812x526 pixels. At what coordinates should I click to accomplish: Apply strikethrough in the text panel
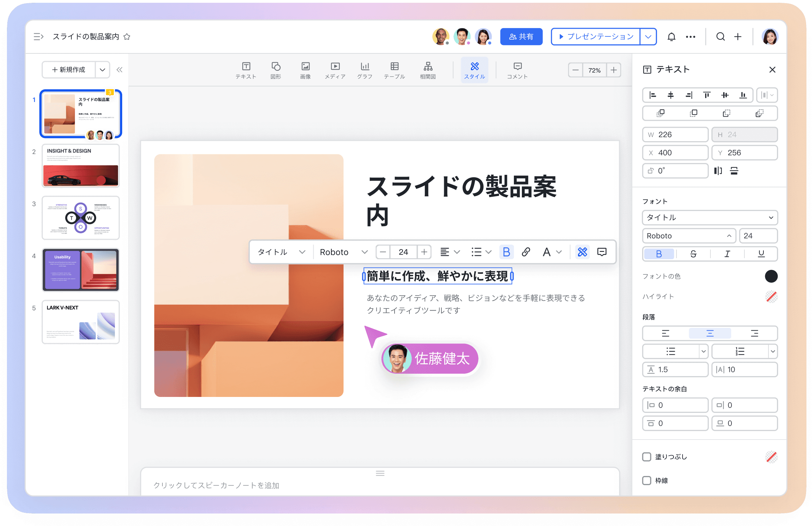(693, 254)
